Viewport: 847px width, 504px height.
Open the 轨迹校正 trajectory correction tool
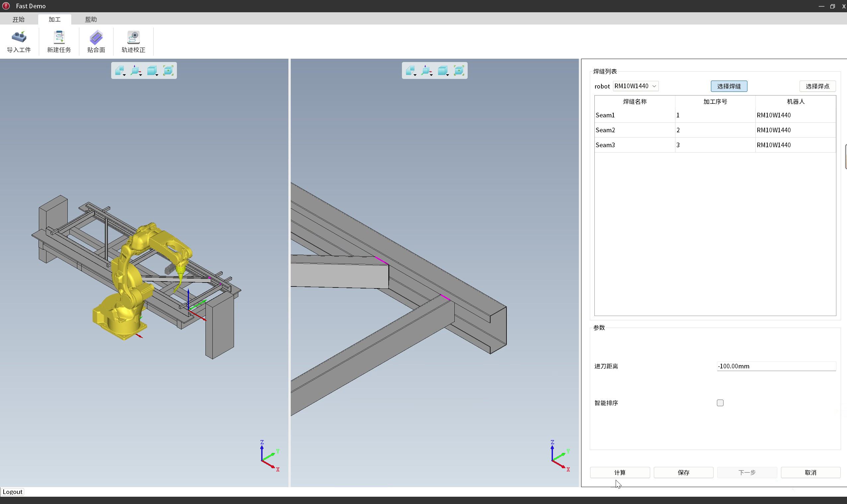click(133, 41)
